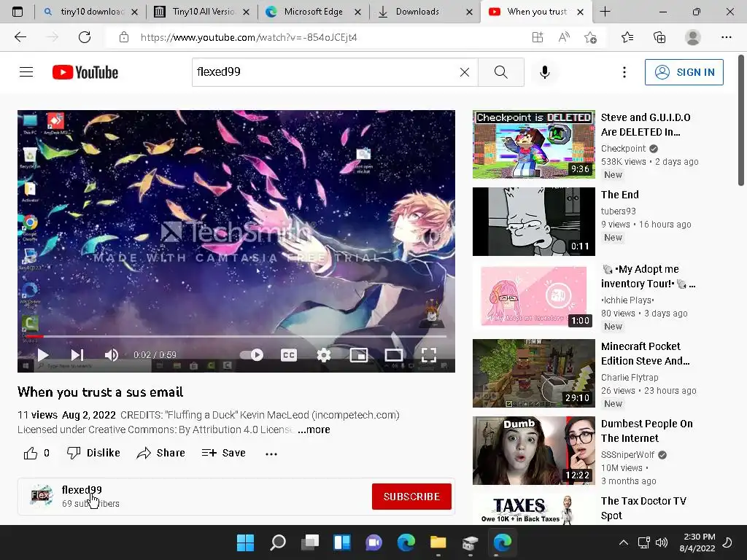Click SIGN IN button

(684, 72)
